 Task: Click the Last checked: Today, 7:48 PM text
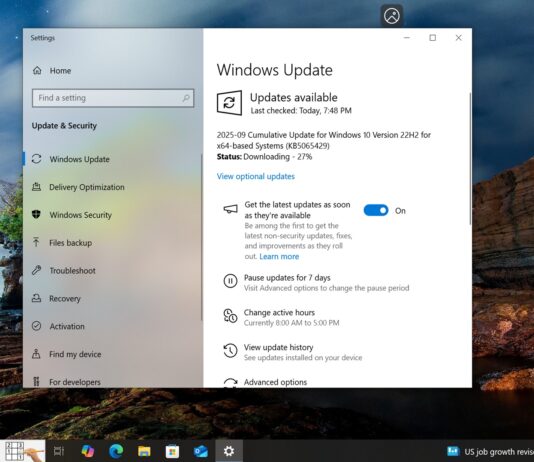coord(301,111)
